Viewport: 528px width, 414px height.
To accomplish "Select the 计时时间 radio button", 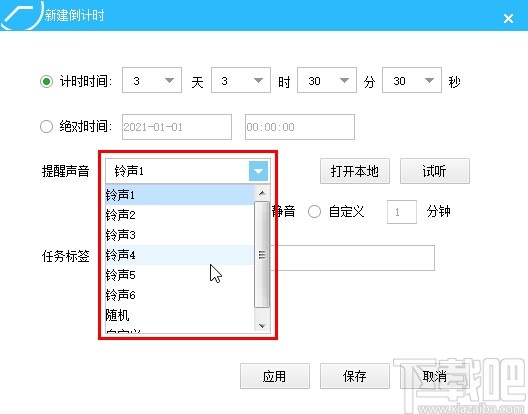I will click(x=46, y=81).
